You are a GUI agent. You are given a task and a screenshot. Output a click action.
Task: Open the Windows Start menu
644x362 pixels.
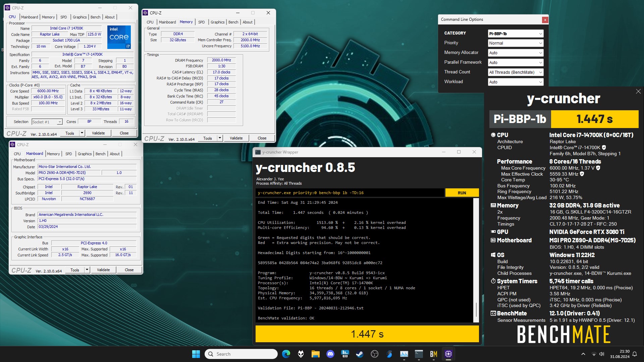pyautogui.click(x=196, y=354)
